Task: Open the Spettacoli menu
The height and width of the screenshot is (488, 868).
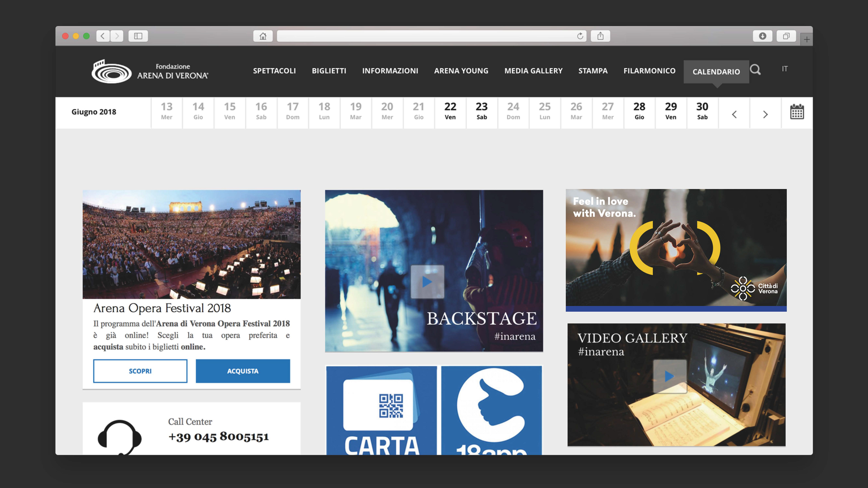Action: pos(274,71)
